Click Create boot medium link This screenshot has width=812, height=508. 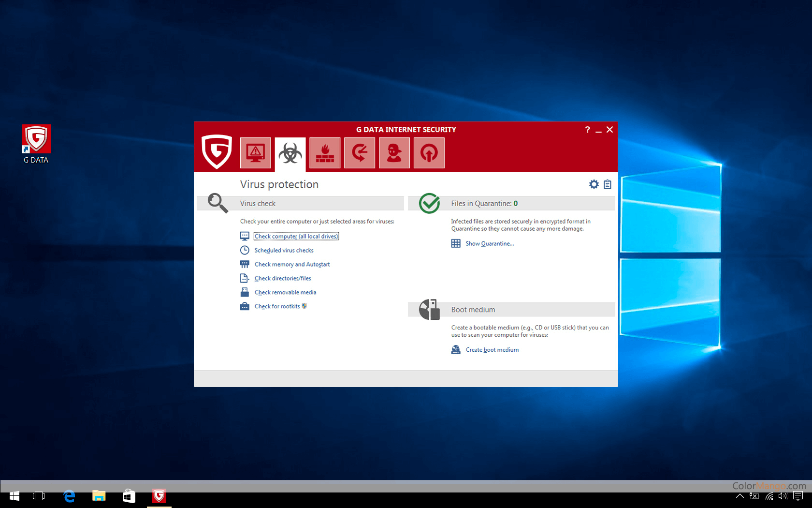(x=492, y=350)
